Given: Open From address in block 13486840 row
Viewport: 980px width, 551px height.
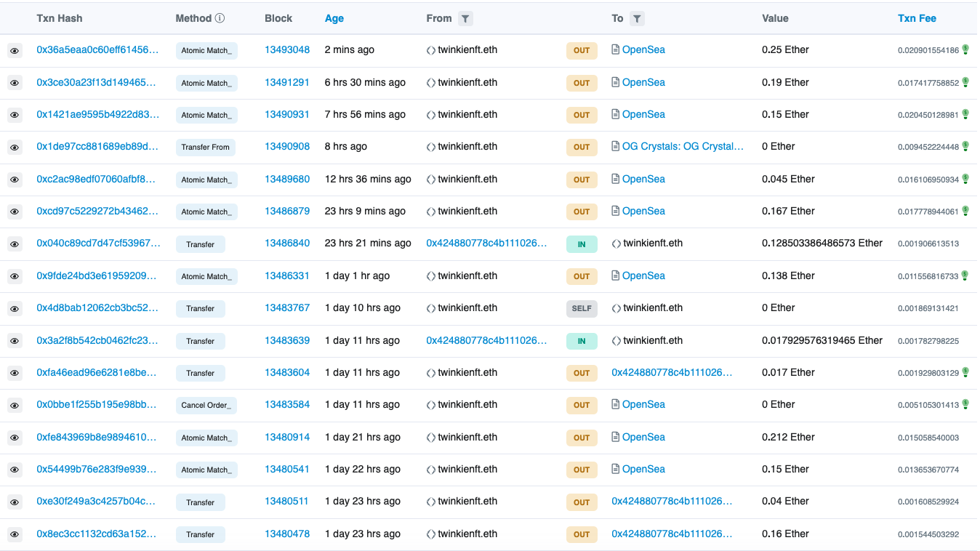Looking at the screenshot, I should [486, 243].
